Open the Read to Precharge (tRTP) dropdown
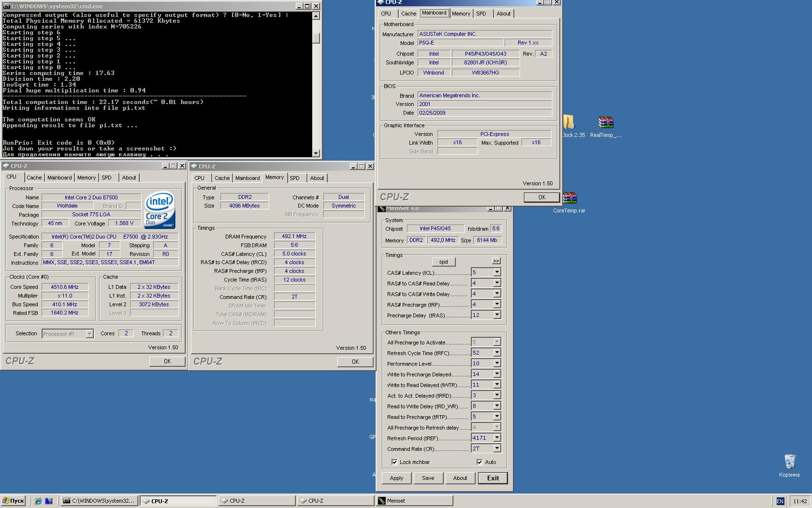Viewport: 812px width, 508px height. click(x=496, y=417)
